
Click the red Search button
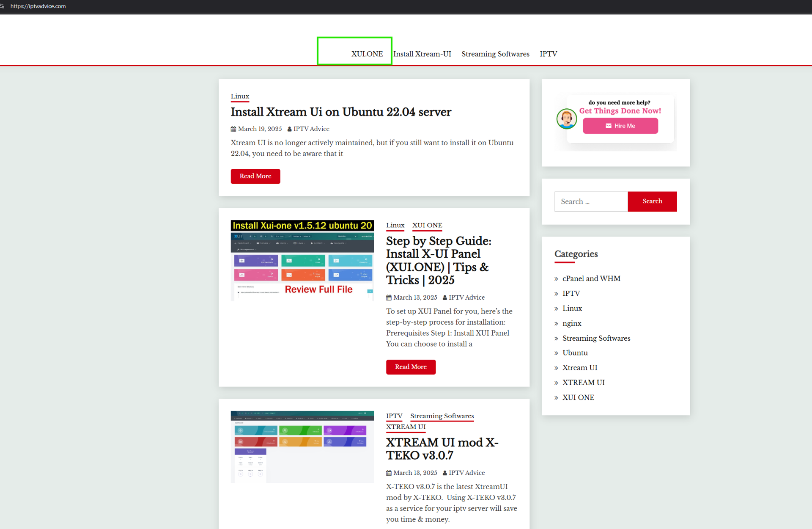pos(652,201)
